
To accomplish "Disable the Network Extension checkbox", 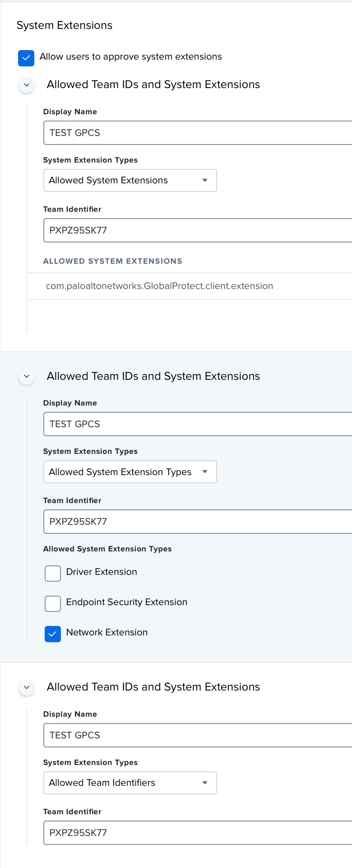I will pyautogui.click(x=53, y=634).
